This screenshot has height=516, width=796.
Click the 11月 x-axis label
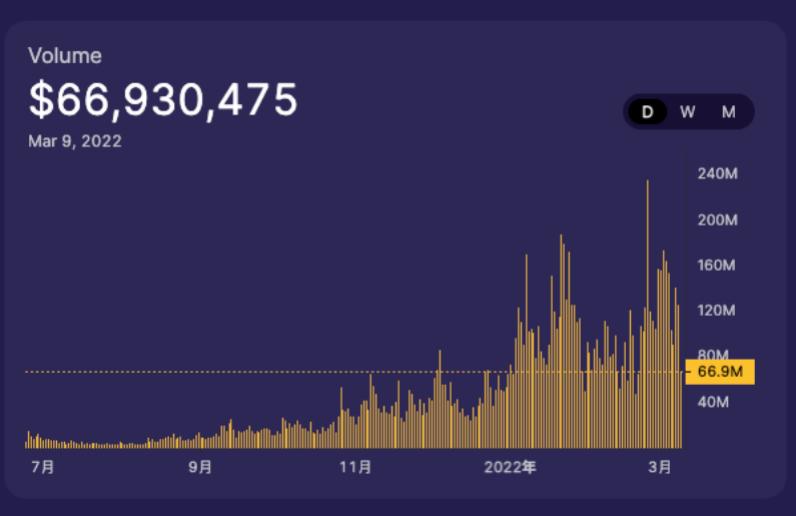[356, 467]
